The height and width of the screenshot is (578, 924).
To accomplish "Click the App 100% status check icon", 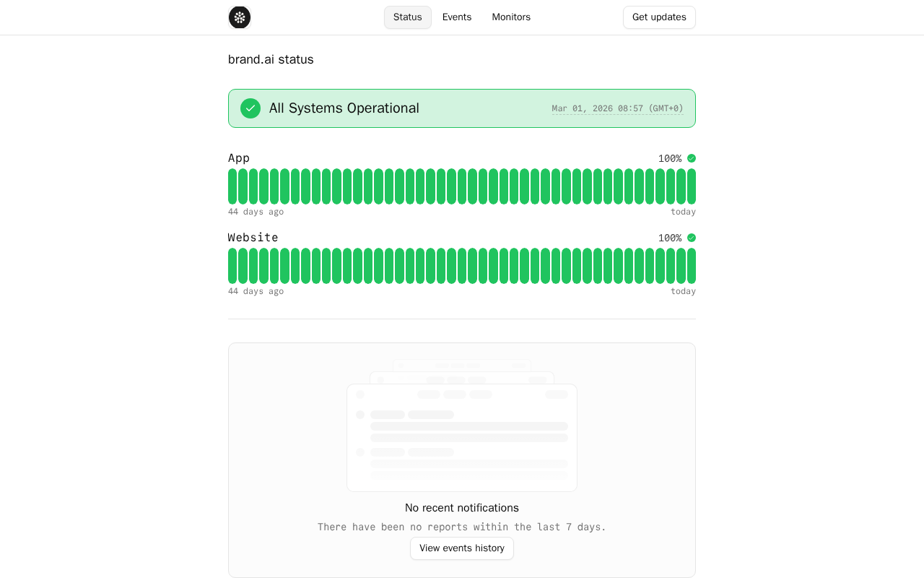I will [x=692, y=158].
